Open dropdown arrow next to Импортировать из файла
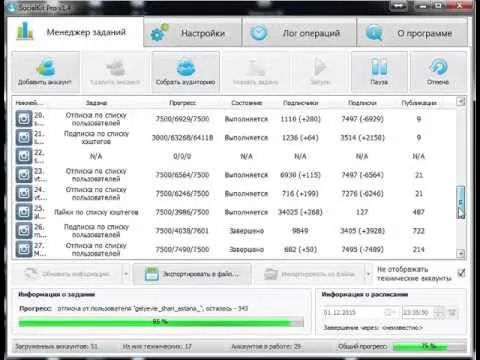Viewport: 480px width, 360px height. [x=368, y=274]
